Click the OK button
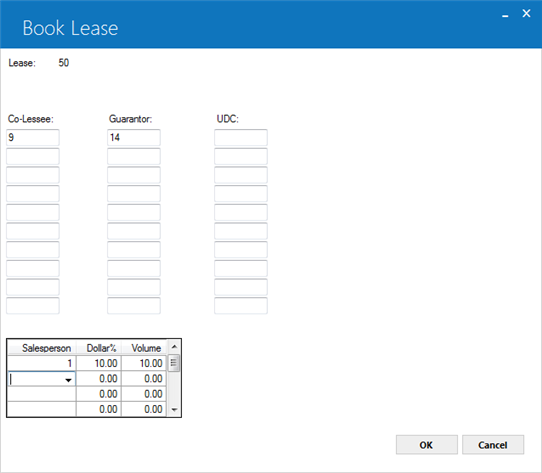The image size is (542, 473). [427, 445]
